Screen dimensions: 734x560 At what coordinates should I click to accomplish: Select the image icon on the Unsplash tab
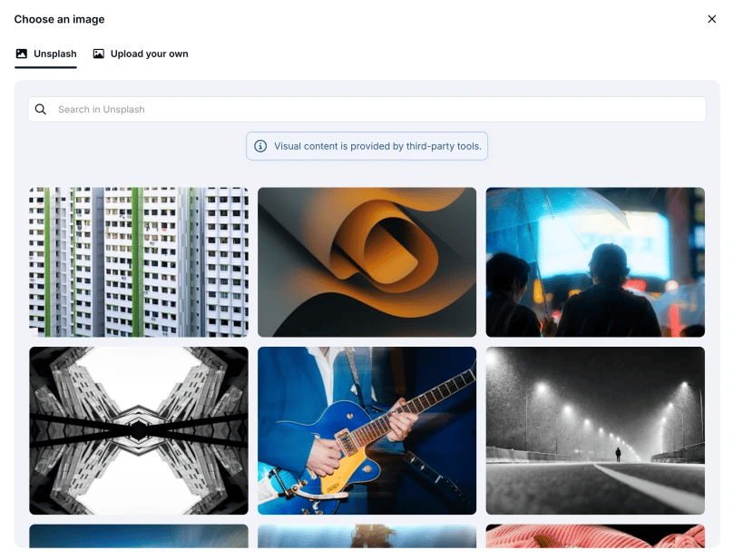(x=21, y=54)
